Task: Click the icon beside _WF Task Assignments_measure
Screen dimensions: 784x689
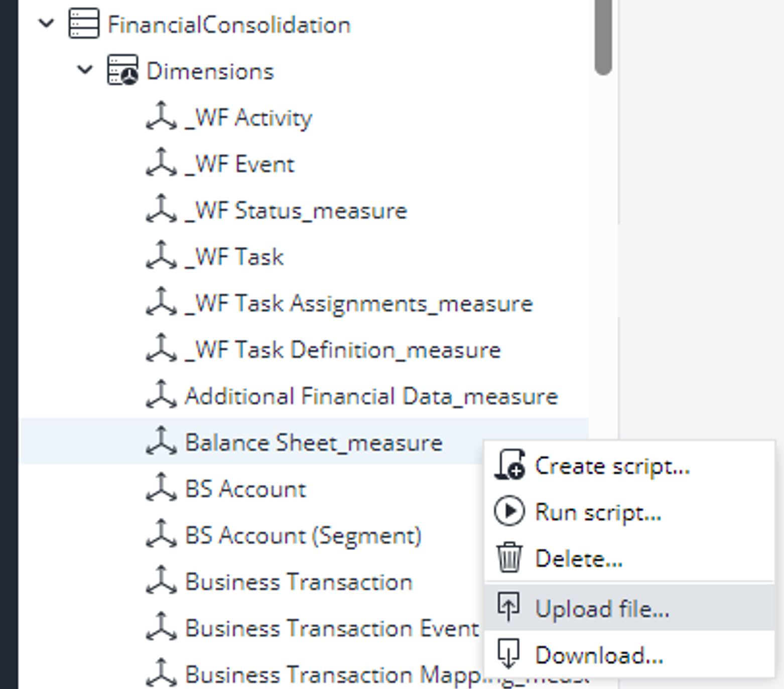Action: (161, 302)
